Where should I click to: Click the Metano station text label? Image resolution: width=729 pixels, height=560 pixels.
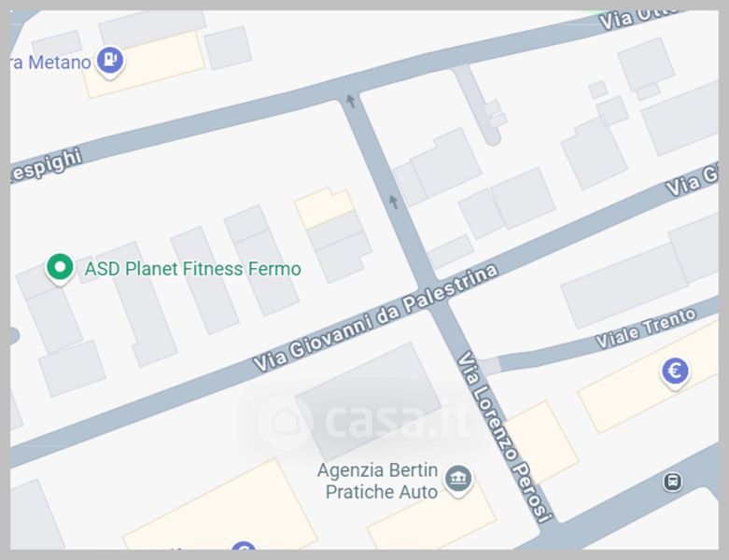50,63
